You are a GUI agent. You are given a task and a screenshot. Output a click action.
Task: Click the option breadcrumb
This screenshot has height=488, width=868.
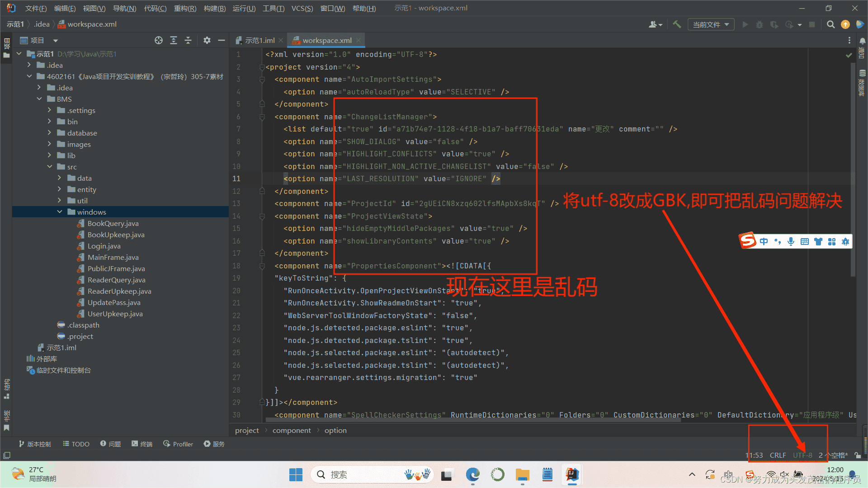[335, 430]
